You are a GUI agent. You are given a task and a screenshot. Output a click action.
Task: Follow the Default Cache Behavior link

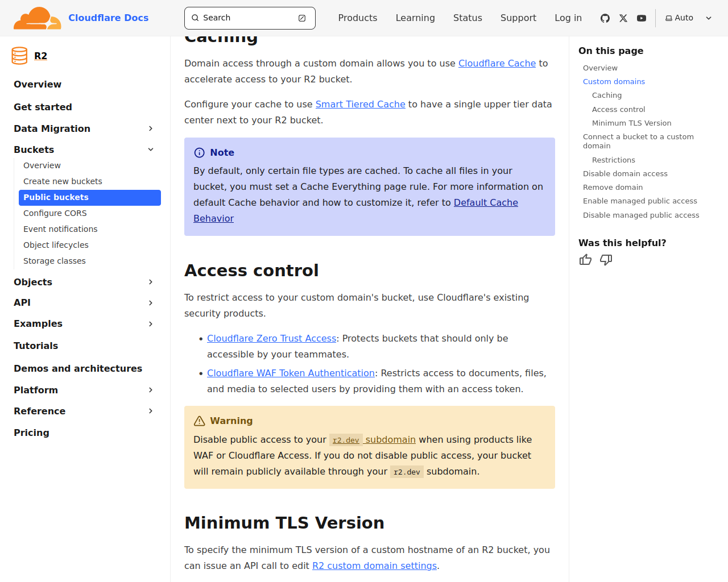(x=486, y=202)
